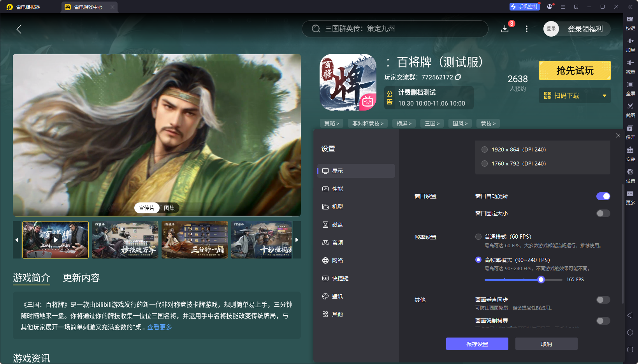638x364 pixels.
Task: Switch to the 更新内容 tab
Action: coord(81,278)
